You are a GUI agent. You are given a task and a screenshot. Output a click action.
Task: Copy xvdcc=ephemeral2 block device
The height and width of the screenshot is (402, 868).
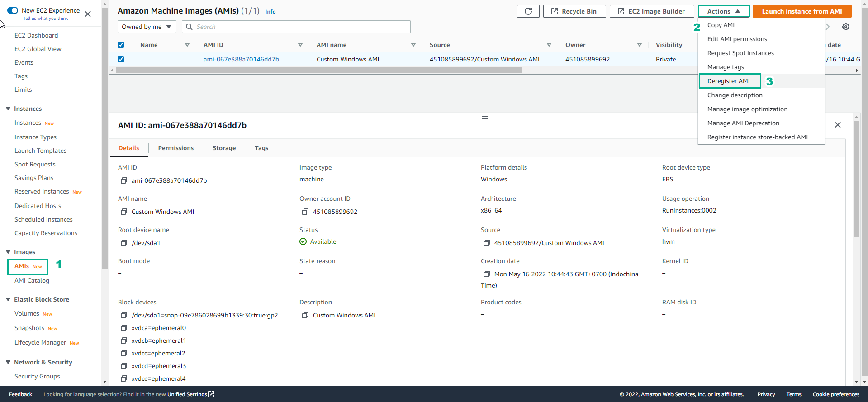pos(123,353)
